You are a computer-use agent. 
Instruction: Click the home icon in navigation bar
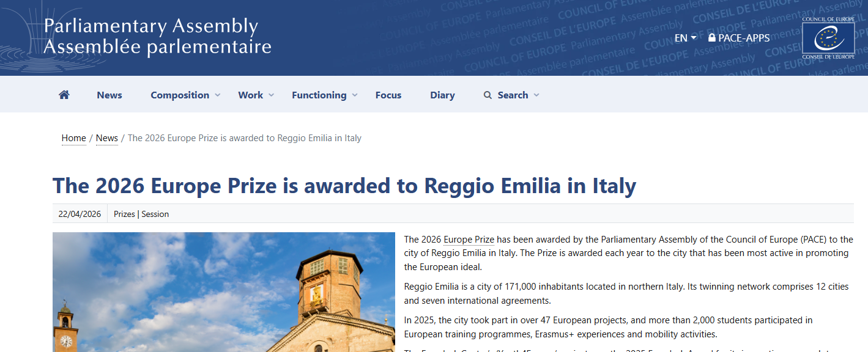64,95
